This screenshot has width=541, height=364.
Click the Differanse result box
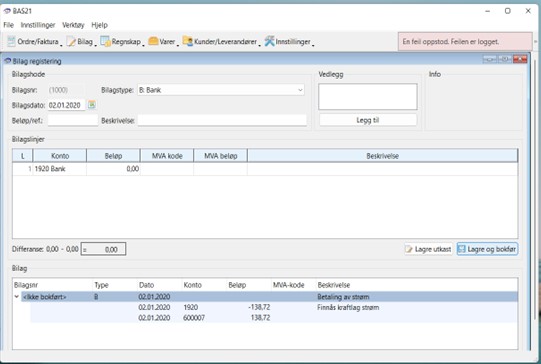point(104,249)
